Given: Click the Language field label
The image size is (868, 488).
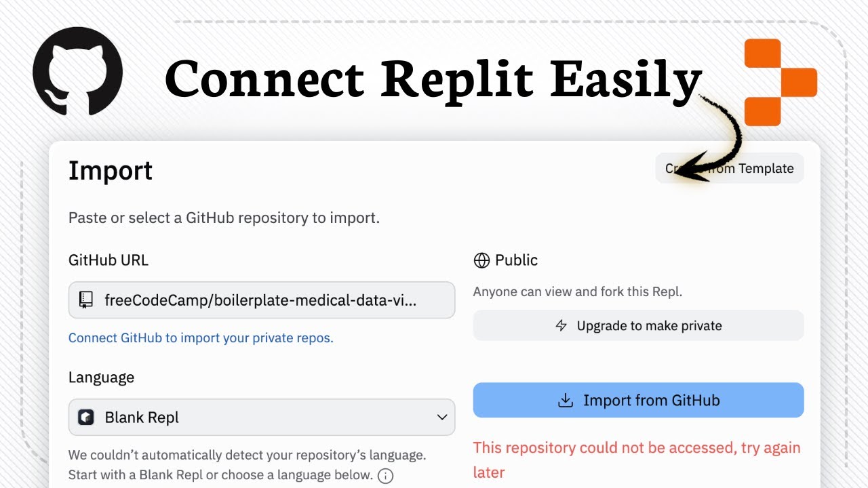Looking at the screenshot, I should pos(102,378).
